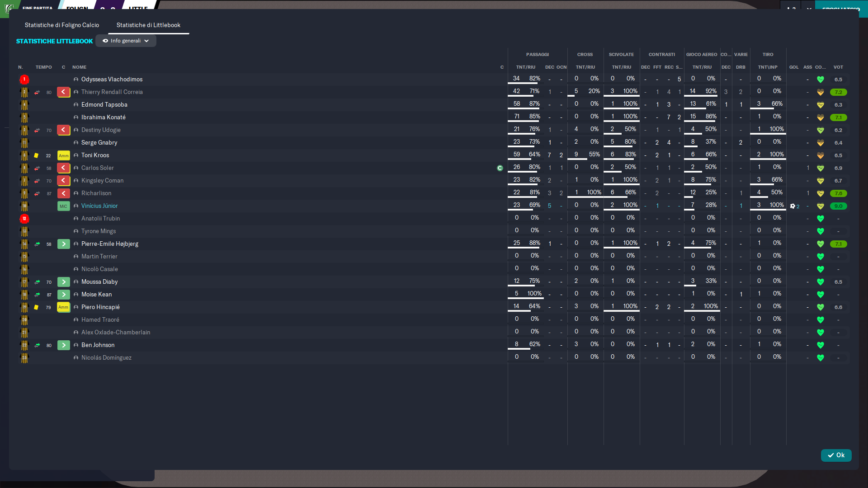Switch to Statistiche di Foligno Calcio tab

[x=62, y=25]
